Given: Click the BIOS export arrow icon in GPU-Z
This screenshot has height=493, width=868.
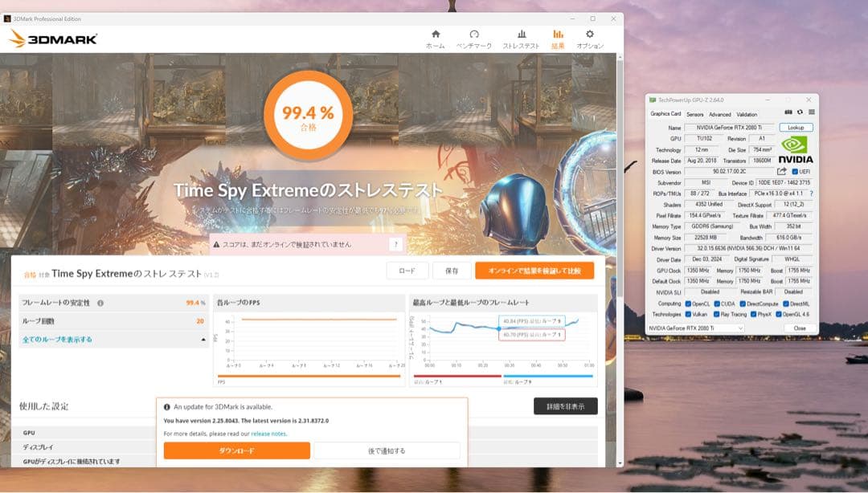Looking at the screenshot, I should click(781, 171).
